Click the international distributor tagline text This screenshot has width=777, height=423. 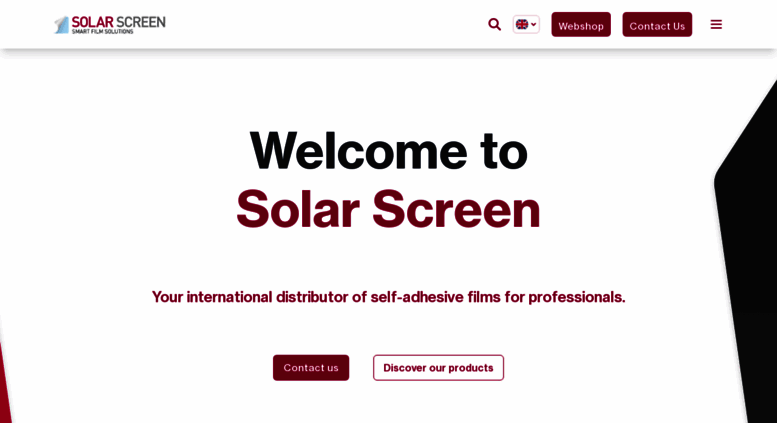point(388,297)
